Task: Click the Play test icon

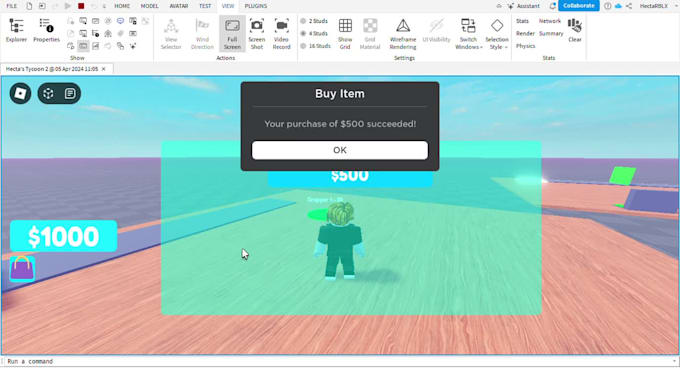Action: click(x=68, y=6)
